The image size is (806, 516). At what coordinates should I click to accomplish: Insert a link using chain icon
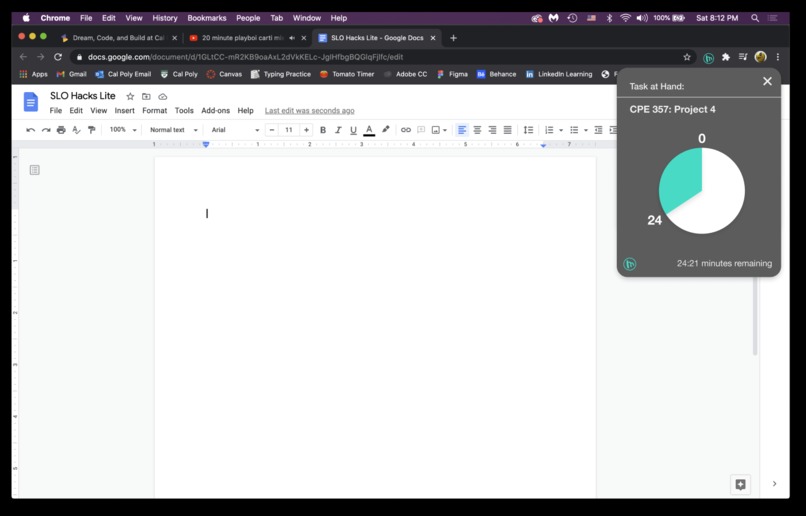(x=406, y=130)
